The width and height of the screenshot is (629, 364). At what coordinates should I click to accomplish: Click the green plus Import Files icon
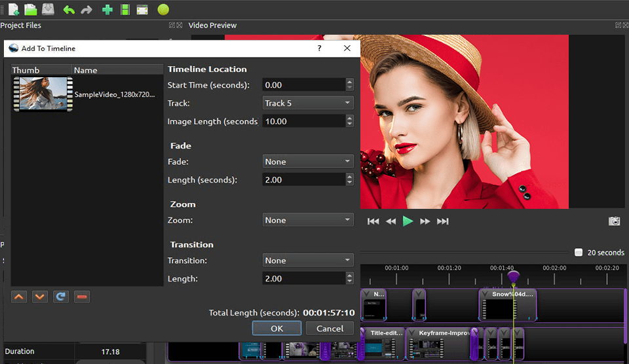(107, 10)
